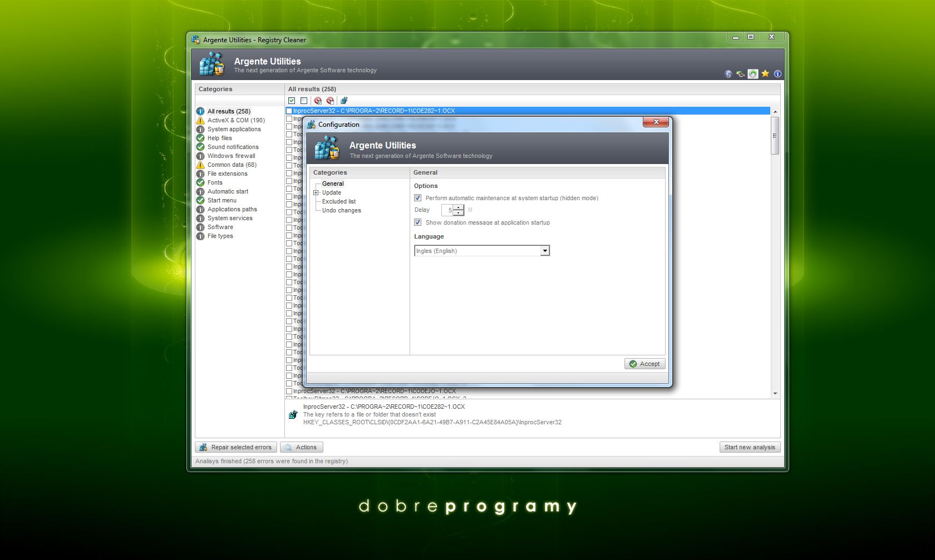Click the green arrow update icon
Image resolution: width=935 pixels, height=560 pixels.
(740, 74)
